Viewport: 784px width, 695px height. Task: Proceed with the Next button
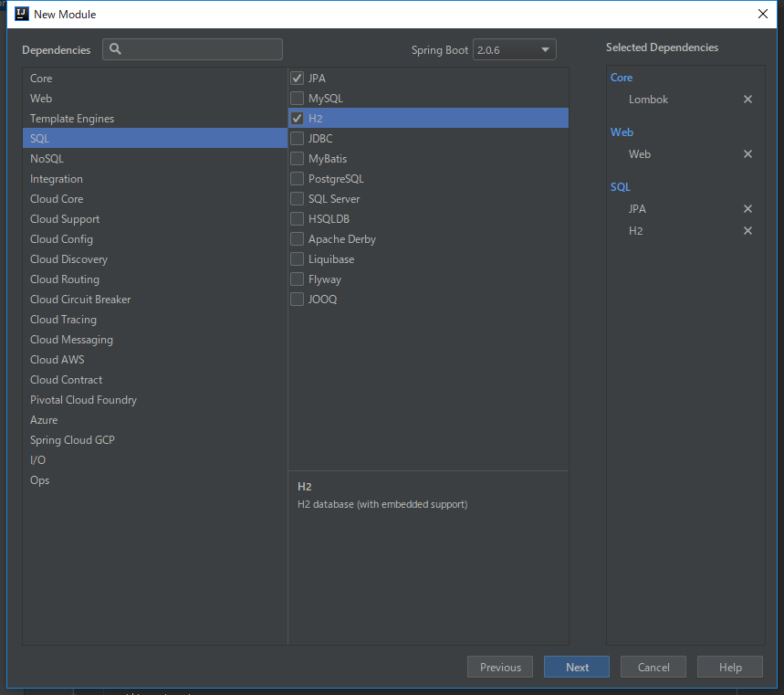(577, 667)
